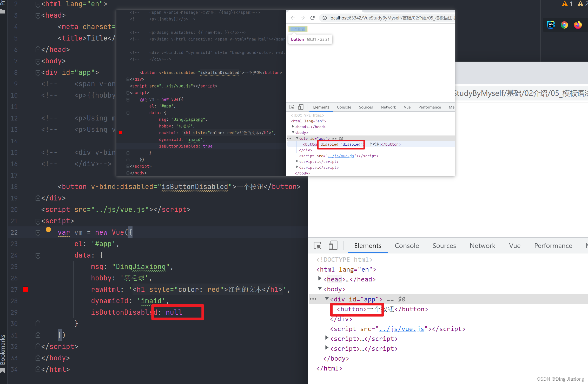
Task: Expand the first collapsed script node, large DevTools
Action: (x=327, y=338)
